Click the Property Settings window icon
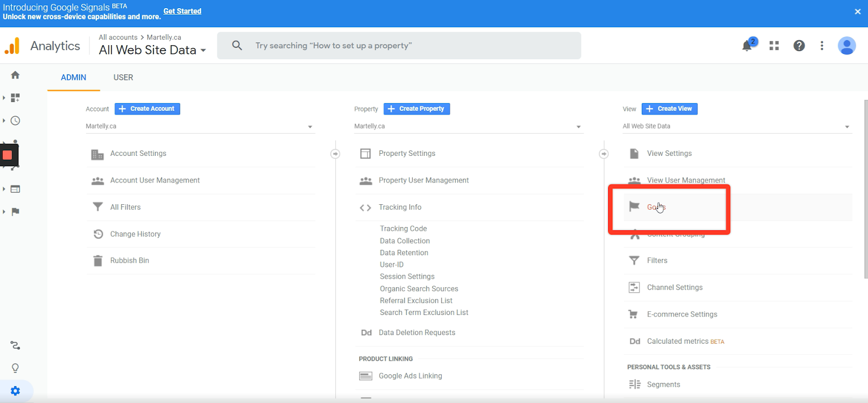The width and height of the screenshot is (868, 403). (x=366, y=154)
